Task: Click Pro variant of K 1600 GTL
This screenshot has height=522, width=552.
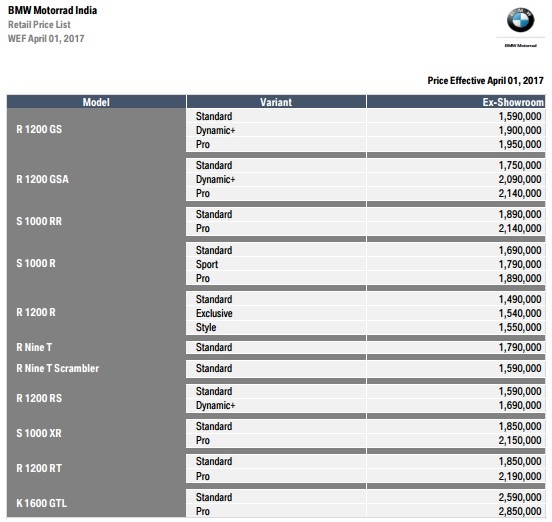Action: pos(203,511)
